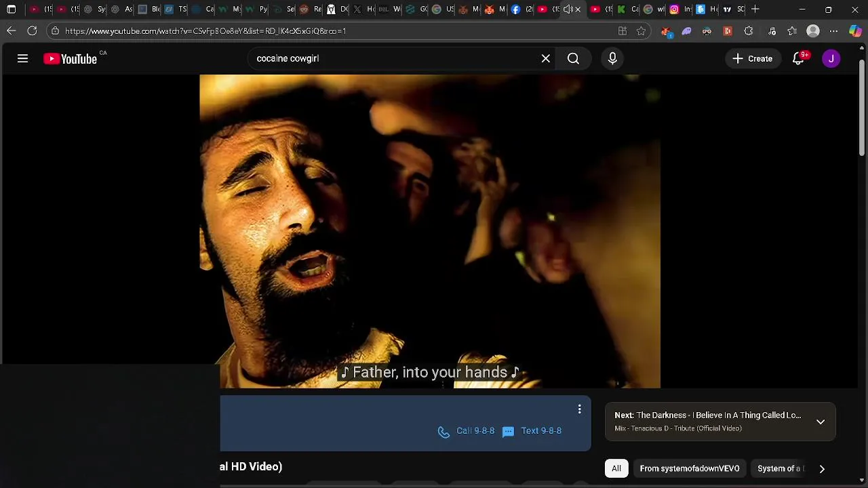Switch to the X (Twitter) tab
Viewport: 868px width, 488px height.
[x=363, y=9]
